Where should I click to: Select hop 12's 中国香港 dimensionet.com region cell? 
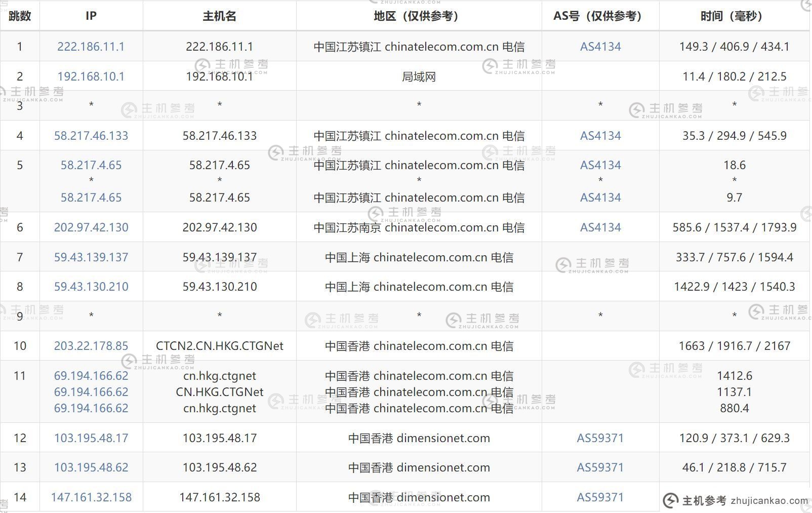tap(419, 438)
